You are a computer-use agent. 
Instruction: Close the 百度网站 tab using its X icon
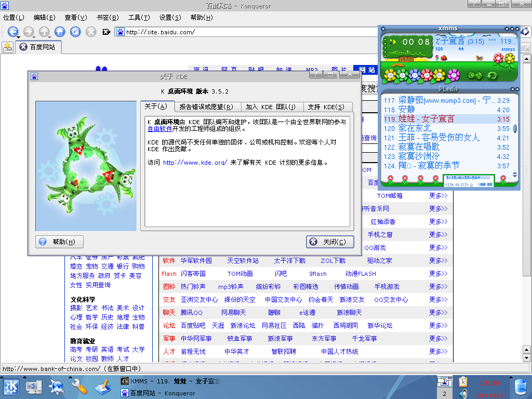click(23, 47)
